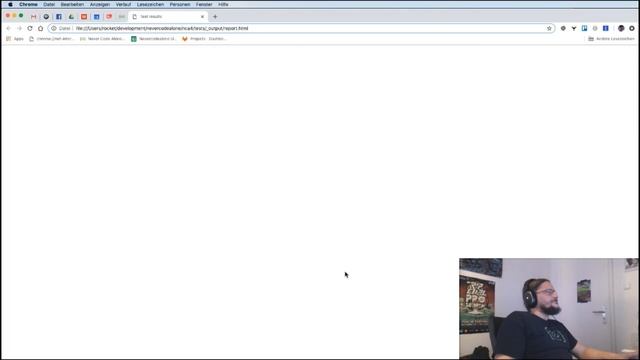The height and width of the screenshot is (360, 640).
Task: Open the Pocket-style dropdown extension icon
Action: 574,29
